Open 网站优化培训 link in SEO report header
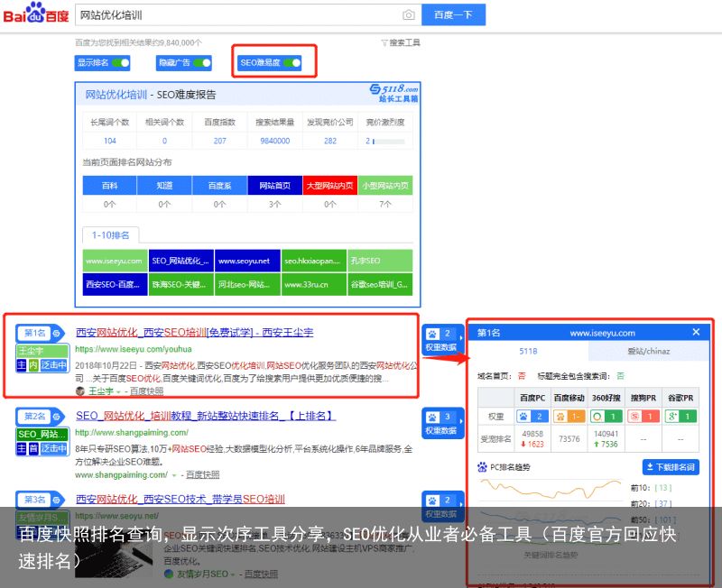 [x=116, y=95]
